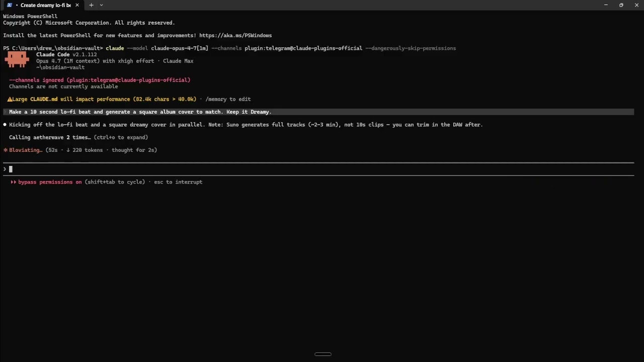
Task: Click the Microsoft Corporation copyright line
Action: (x=89, y=23)
